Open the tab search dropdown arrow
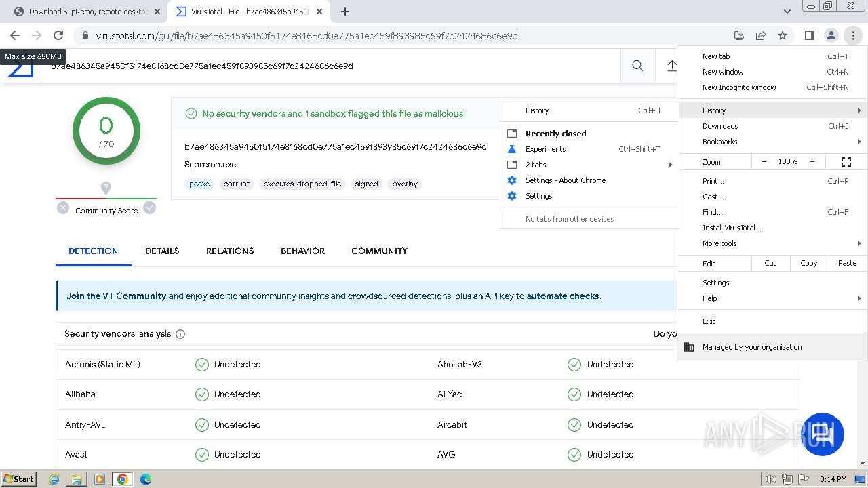This screenshot has height=488, width=868. click(787, 12)
